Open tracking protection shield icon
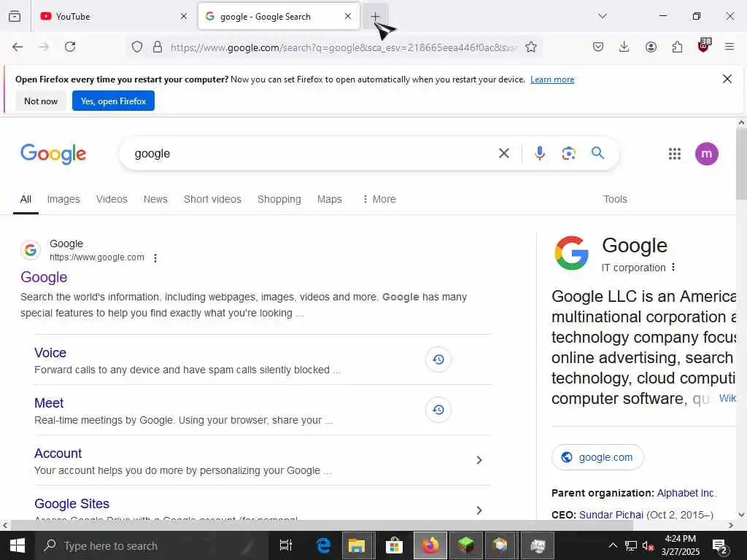747x560 pixels. (x=137, y=47)
